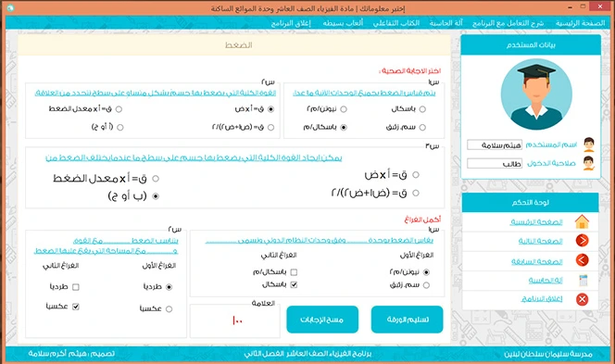615x364 pixels.
Task: Open the آلة الحاسبة menu item
Action: [446, 23]
